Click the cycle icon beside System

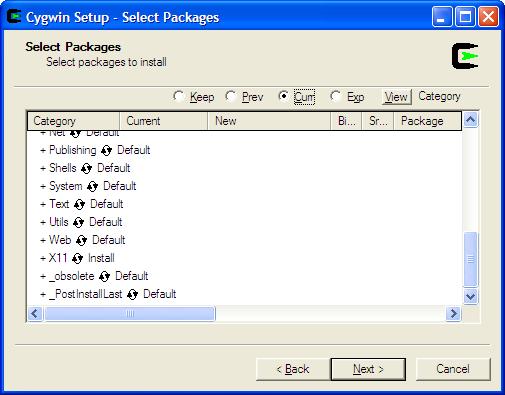[x=92, y=187]
